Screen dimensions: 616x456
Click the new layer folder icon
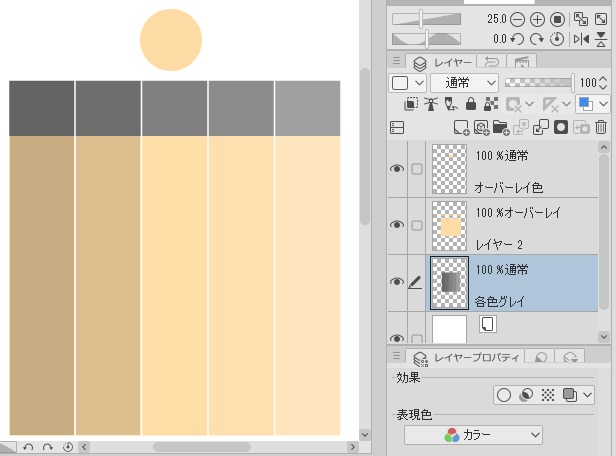click(501, 127)
